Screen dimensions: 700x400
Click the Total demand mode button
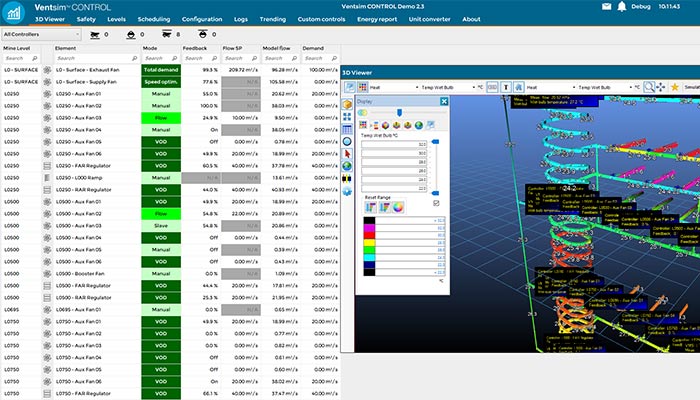pyautogui.click(x=161, y=70)
